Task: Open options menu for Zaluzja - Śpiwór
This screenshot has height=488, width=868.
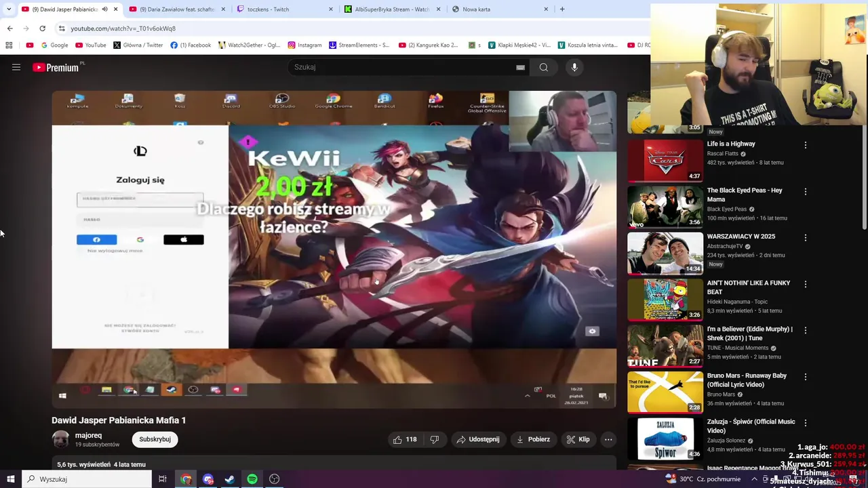Action: tap(805, 423)
